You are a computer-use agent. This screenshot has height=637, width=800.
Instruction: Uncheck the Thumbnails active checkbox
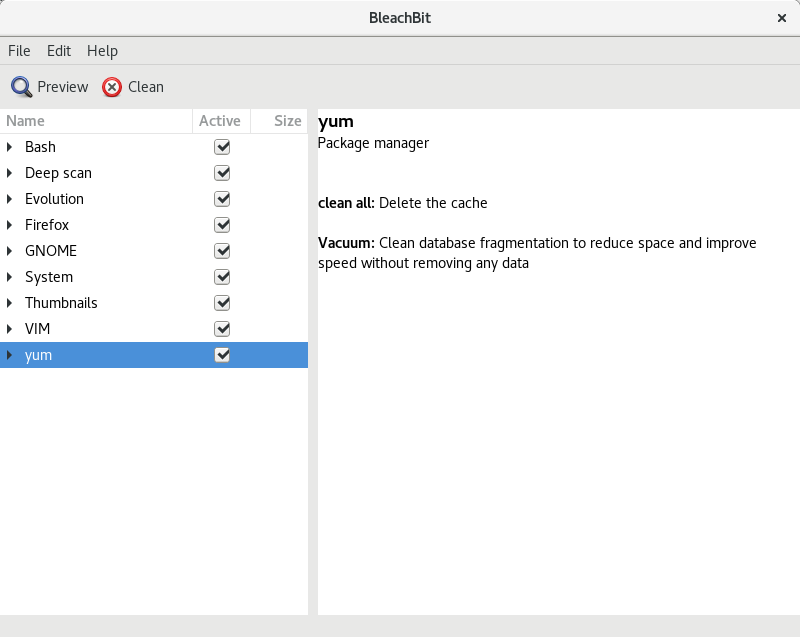[x=222, y=303]
